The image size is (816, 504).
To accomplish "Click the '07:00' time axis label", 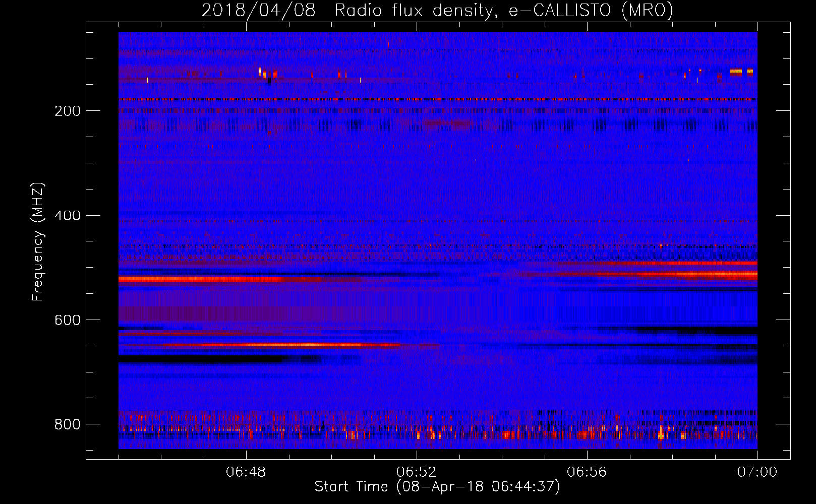I will pyautogui.click(x=757, y=472).
